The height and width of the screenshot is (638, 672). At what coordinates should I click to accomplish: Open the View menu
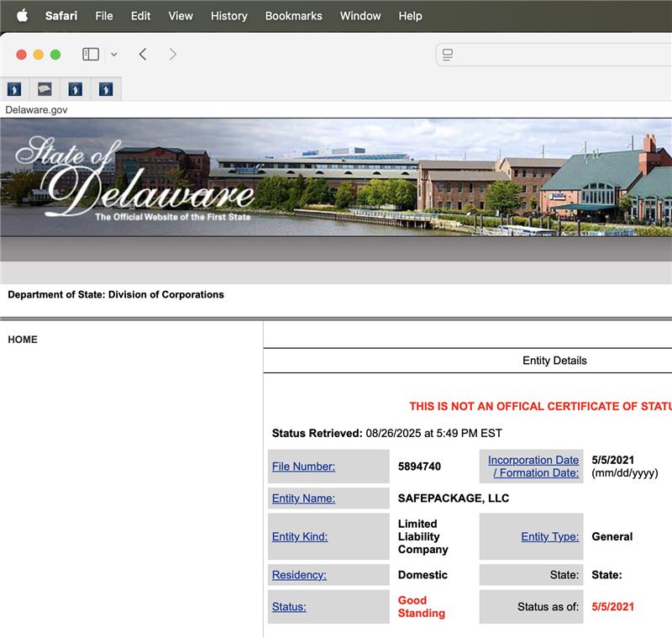tap(180, 15)
